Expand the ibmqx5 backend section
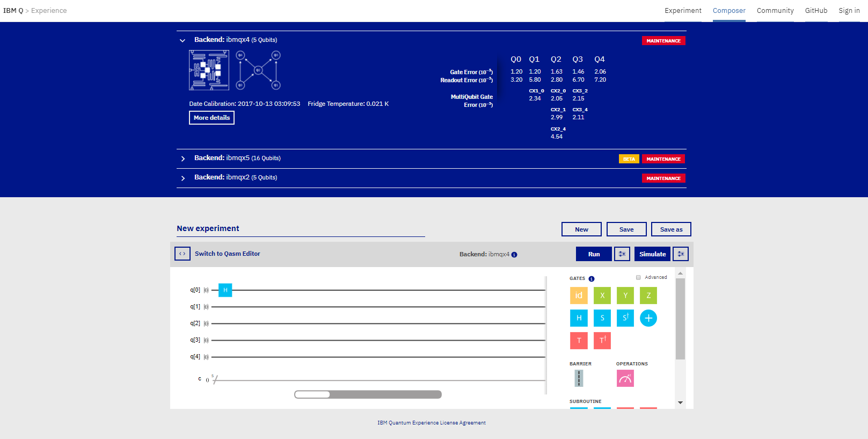Screen dimensions: 868x439 point(183,159)
